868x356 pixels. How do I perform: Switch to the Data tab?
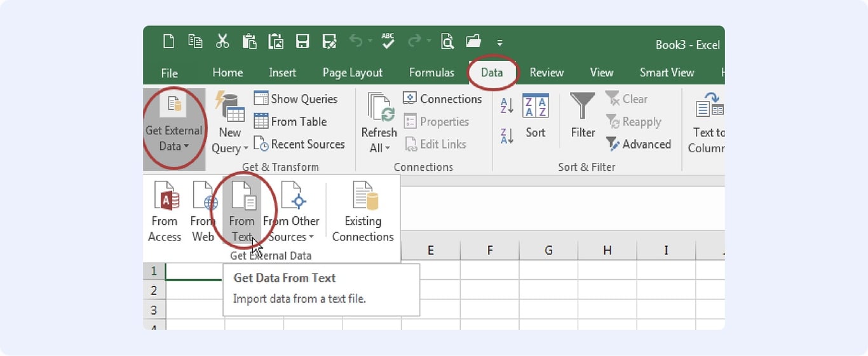click(x=492, y=72)
